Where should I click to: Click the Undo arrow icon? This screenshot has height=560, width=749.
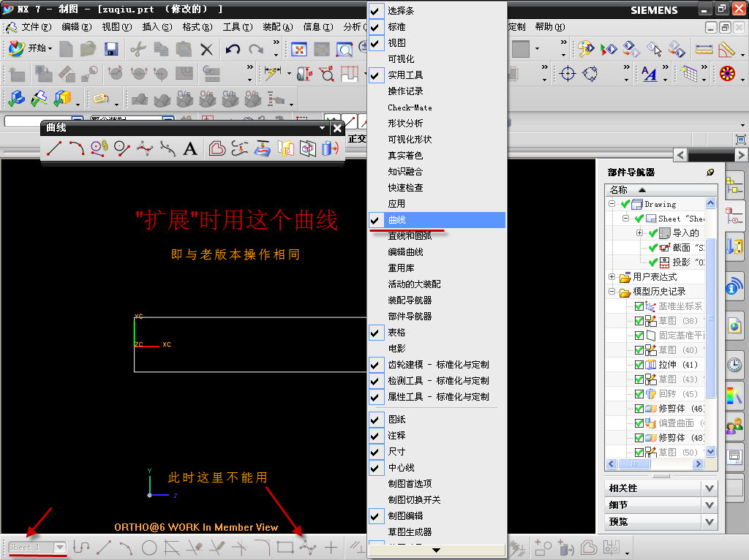click(233, 49)
